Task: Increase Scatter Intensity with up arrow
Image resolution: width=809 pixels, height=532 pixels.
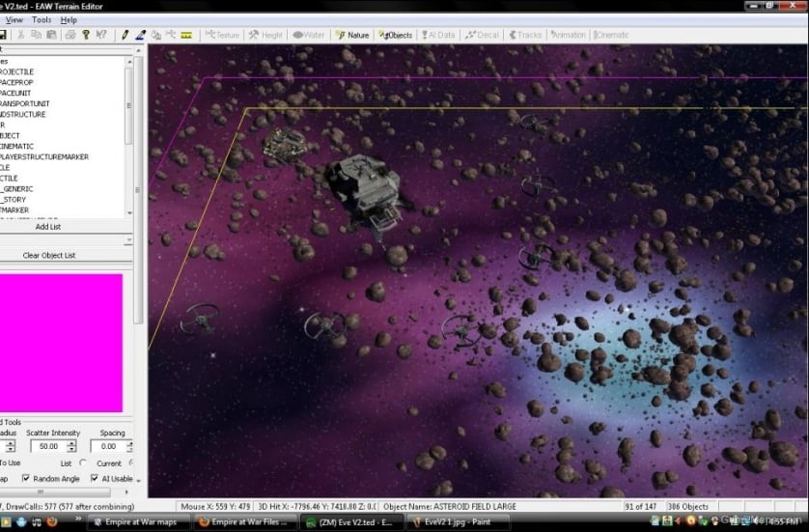Action: point(71,443)
